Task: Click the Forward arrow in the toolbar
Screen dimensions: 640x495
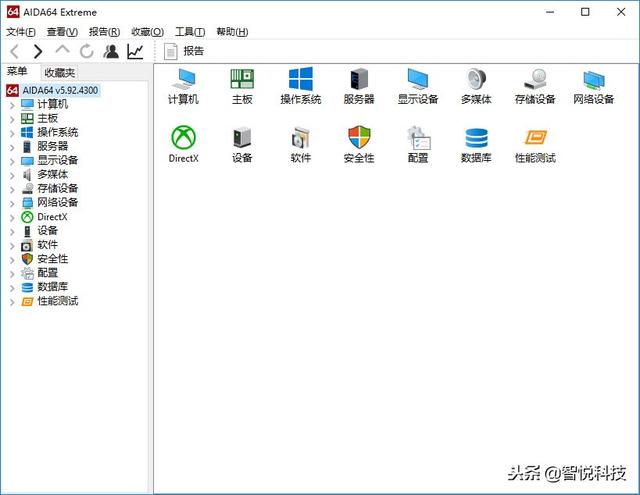Action: point(38,51)
